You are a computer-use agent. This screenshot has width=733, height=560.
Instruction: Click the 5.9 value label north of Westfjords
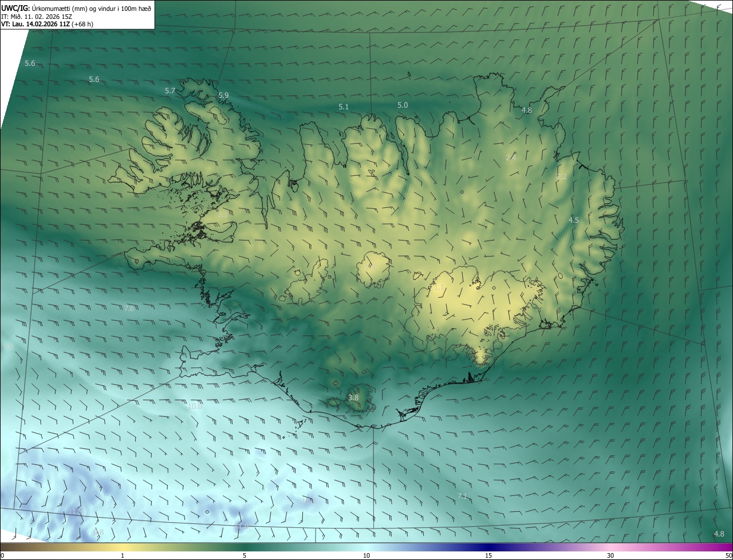point(223,95)
